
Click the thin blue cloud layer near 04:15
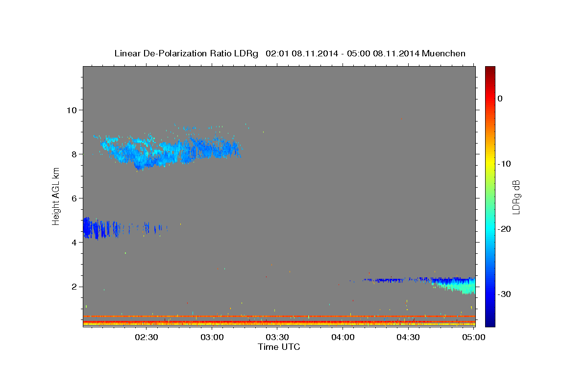(385, 280)
